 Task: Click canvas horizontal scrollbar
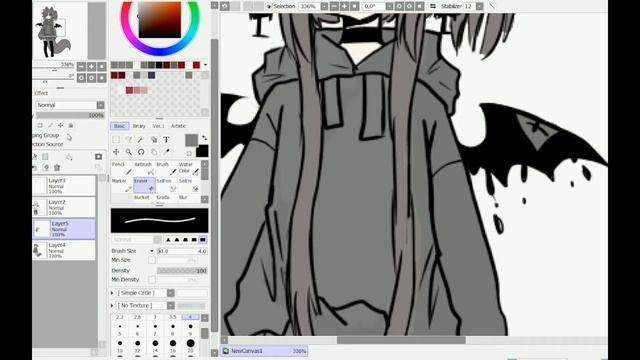pos(401,340)
